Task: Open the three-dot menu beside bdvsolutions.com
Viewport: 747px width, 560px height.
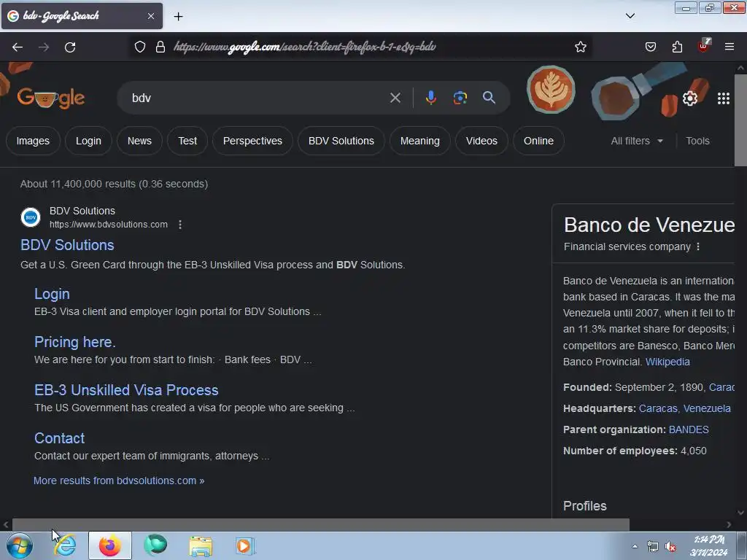Action: [180, 225]
